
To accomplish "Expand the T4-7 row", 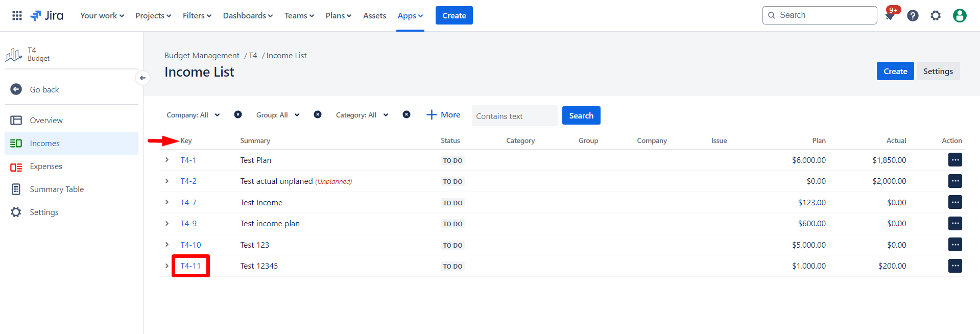I will tap(166, 202).
